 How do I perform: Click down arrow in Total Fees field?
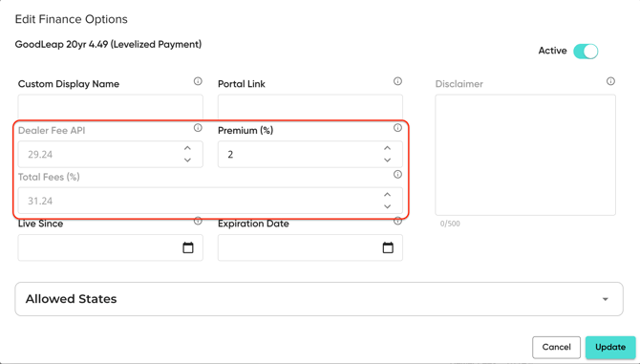[x=388, y=206]
